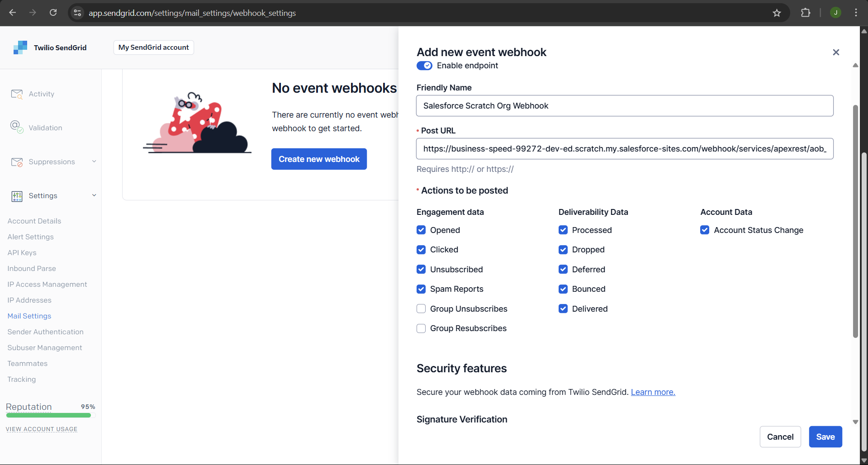Uncheck the Clicked checkbox
The image size is (868, 465).
pyautogui.click(x=421, y=250)
